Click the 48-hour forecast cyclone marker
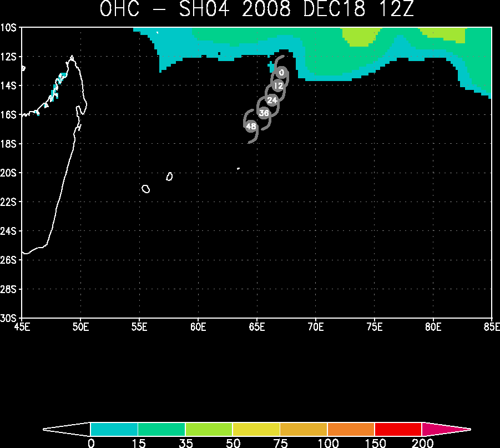Screen dimensions: 500x448 click(251, 127)
